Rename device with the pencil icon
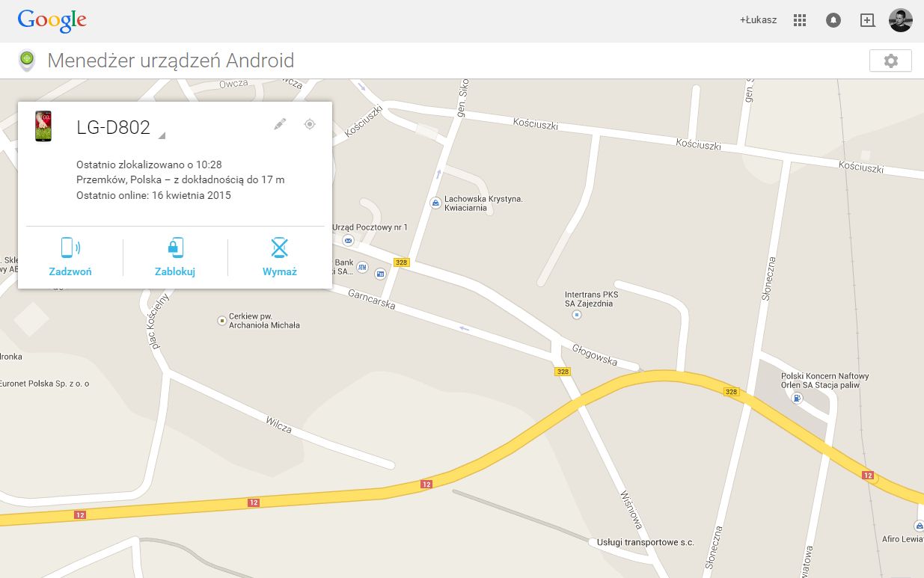The width and height of the screenshot is (924, 578). pos(280,124)
